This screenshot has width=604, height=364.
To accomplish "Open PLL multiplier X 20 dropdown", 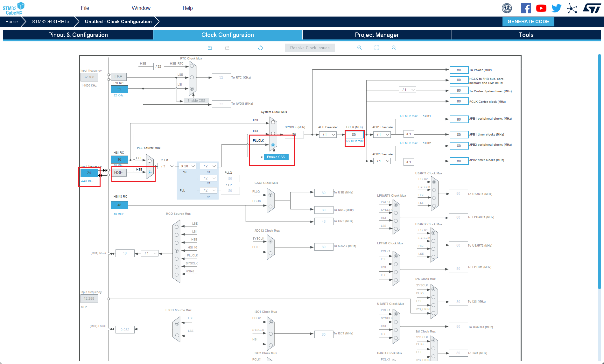I will [187, 166].
